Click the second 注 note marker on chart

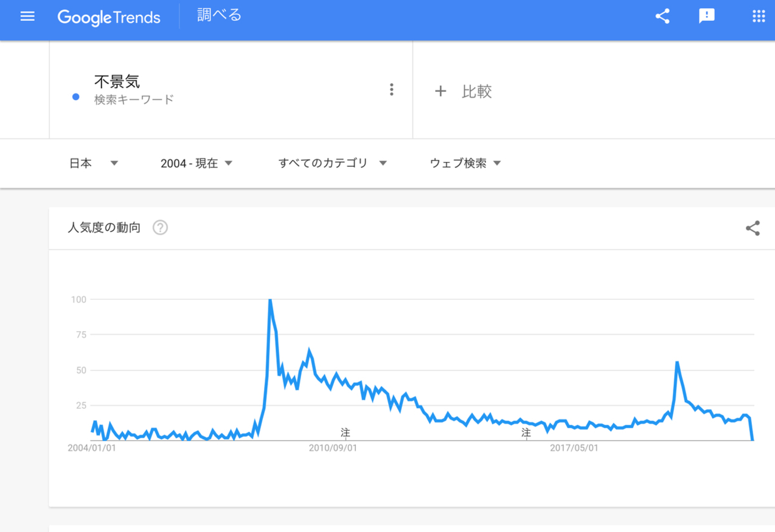[x=526, y=431]
